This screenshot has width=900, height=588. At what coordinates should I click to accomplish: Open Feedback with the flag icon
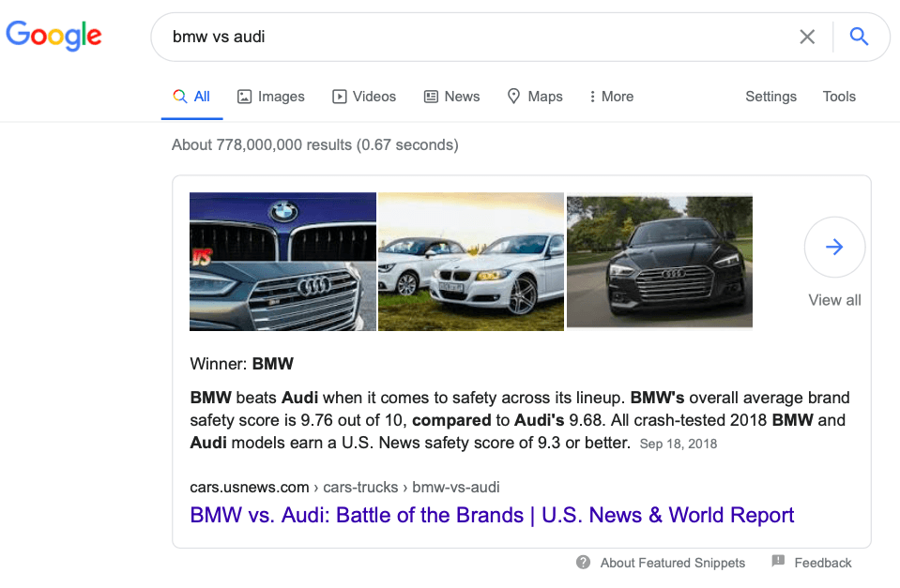coord(778,562)
